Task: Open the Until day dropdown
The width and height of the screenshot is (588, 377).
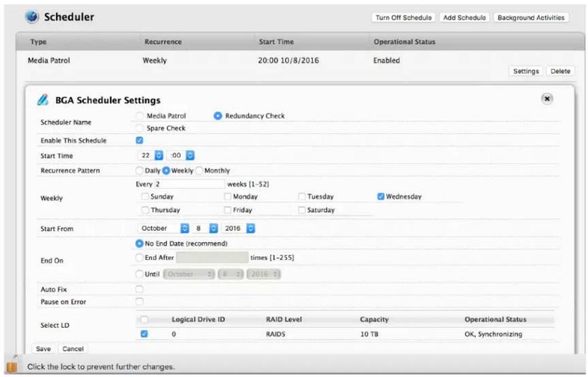Action: [x=230, y=274]
